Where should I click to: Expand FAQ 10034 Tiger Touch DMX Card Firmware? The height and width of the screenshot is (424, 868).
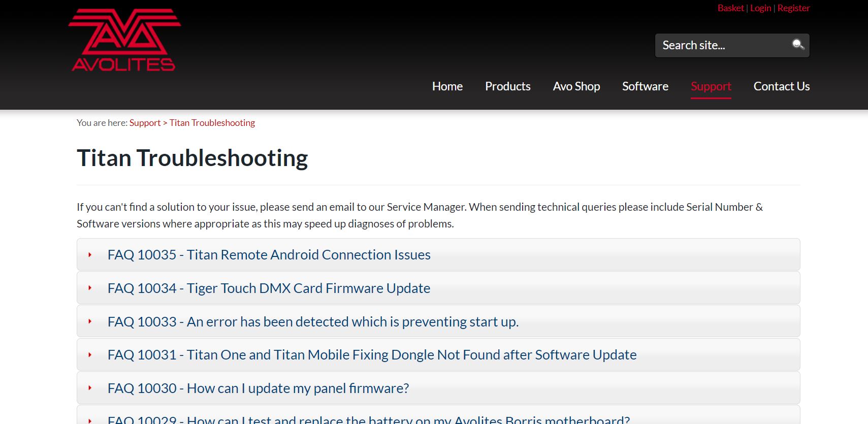[x=438, y=288]
